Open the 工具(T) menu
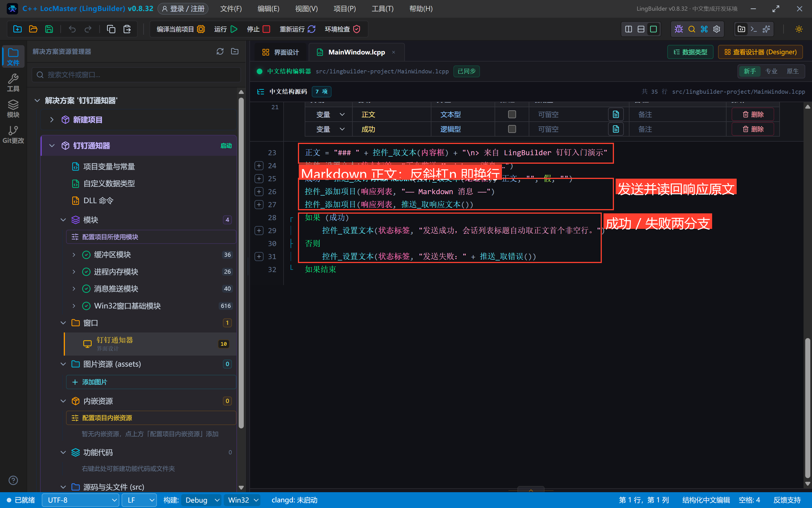This screenshot has width=812, height=508. click(x=383, y=9)
